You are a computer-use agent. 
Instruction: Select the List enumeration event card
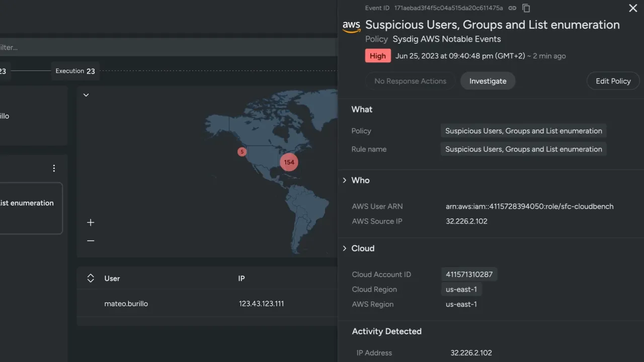[31, 208]
